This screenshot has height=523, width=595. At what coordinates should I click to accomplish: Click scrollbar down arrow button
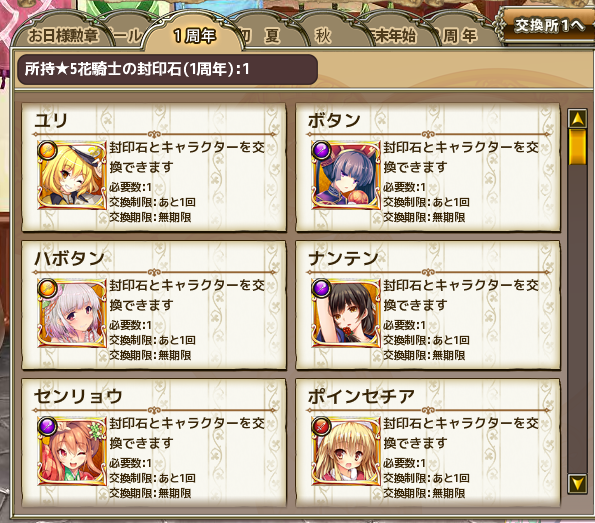pyautogui.click(x=577, y=484)
